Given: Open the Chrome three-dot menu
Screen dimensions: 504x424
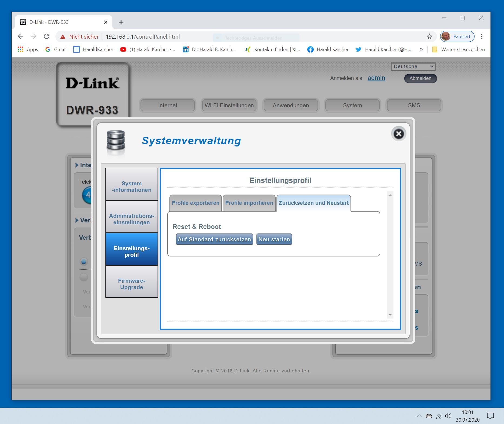Looking at the screenshot, I should 482,36.
